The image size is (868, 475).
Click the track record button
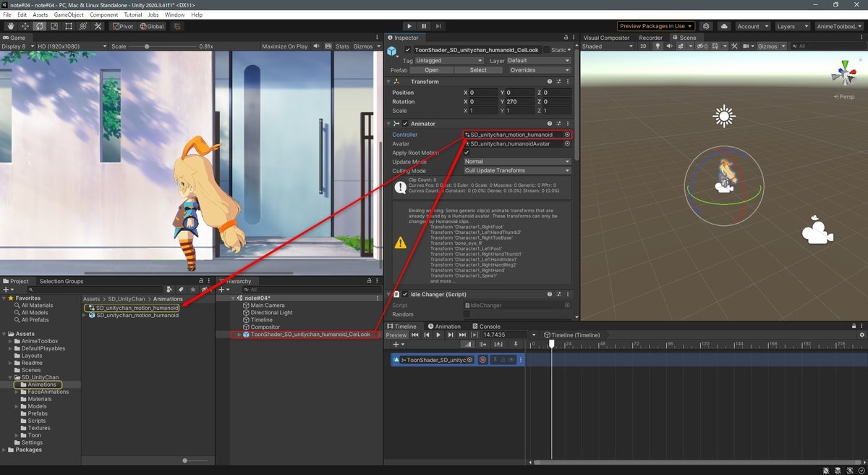click(482, 360)
